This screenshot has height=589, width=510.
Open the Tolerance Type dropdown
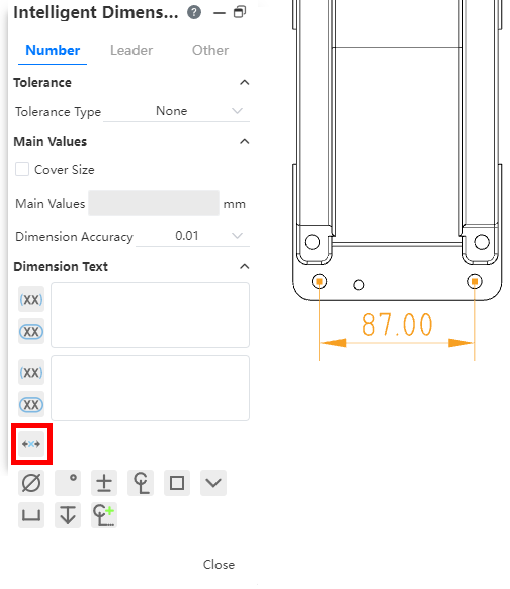[x=177, y=111]
